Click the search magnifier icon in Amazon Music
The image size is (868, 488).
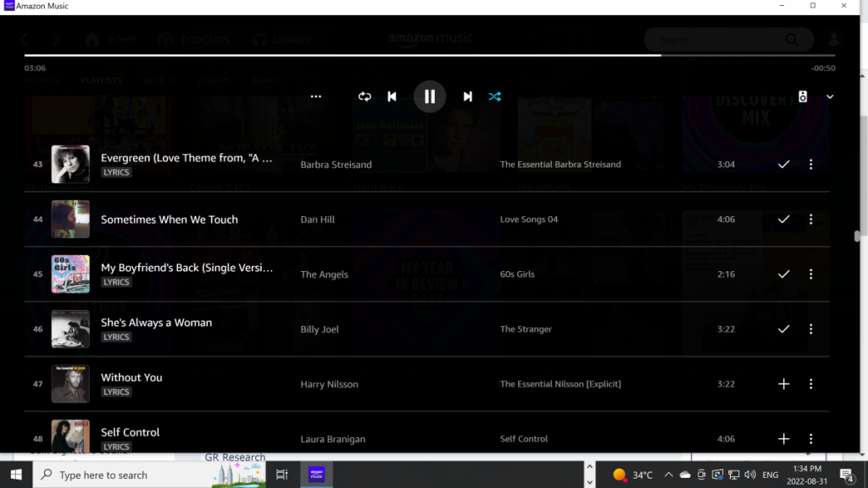point(793,40)
